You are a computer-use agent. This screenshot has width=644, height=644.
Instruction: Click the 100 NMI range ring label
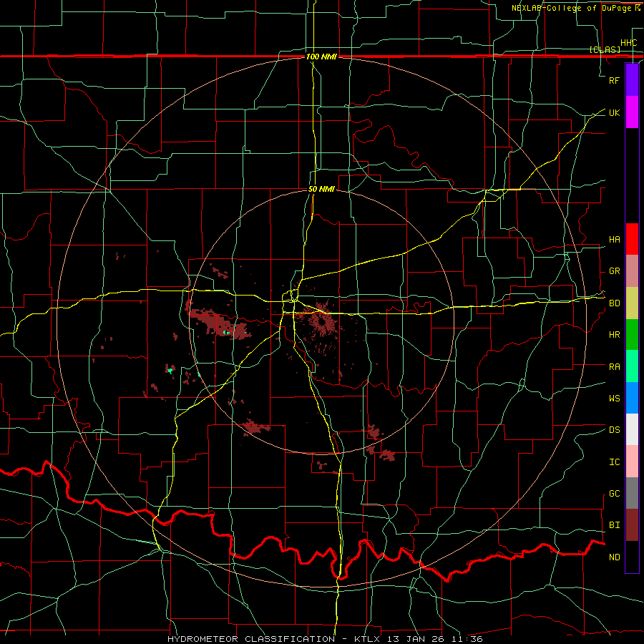click(321, 57)
